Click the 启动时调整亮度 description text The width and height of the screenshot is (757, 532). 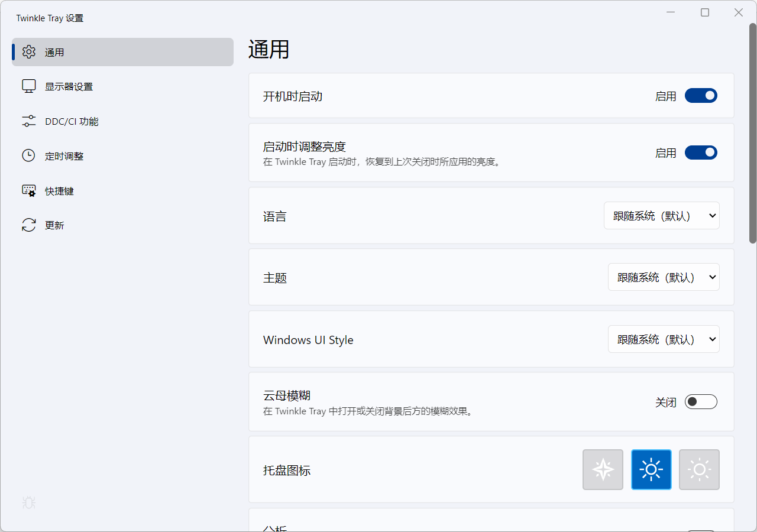[x=383, y=161]
